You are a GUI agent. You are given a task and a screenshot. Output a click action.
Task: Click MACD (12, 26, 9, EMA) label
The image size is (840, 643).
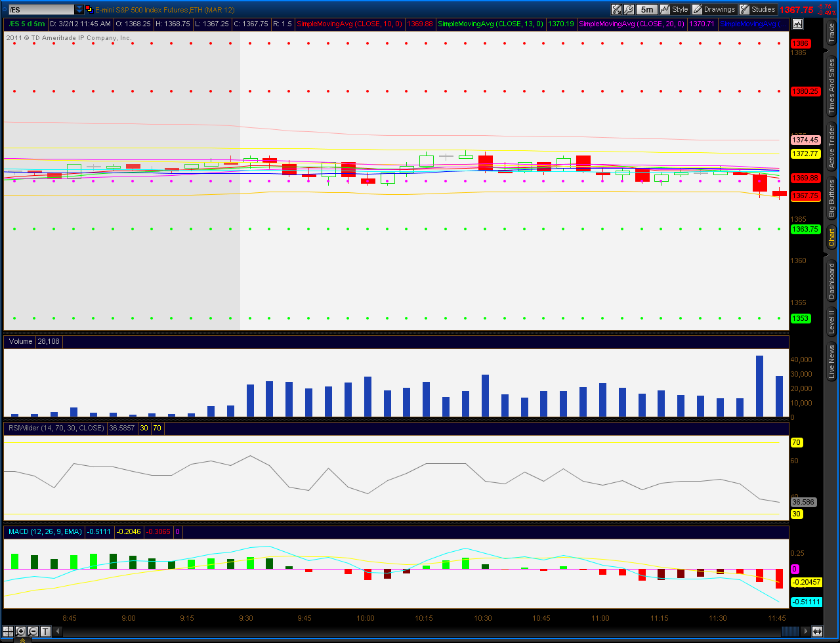tap(46, 531)
